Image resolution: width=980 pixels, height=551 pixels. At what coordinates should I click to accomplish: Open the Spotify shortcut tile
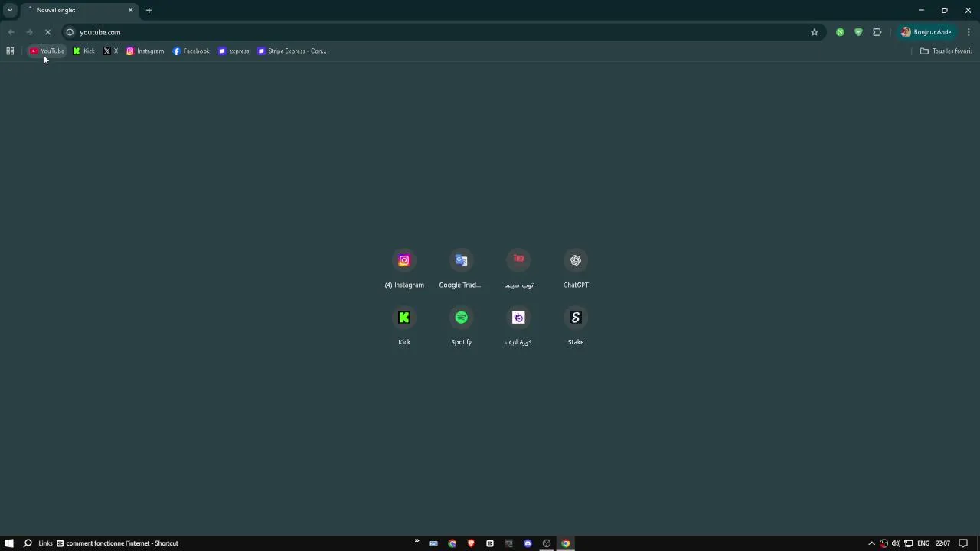461,327
